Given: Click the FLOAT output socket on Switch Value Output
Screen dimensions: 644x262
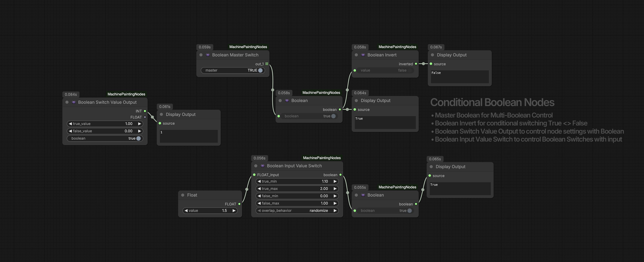Looking at the screenshot, I should click(x=145, y=117).
